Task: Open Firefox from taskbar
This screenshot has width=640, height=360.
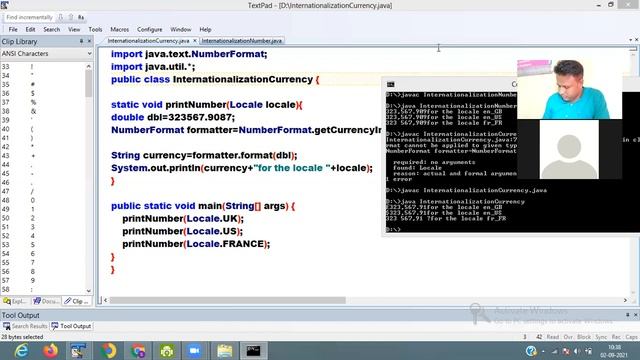Action: click(x=51, y=351)
